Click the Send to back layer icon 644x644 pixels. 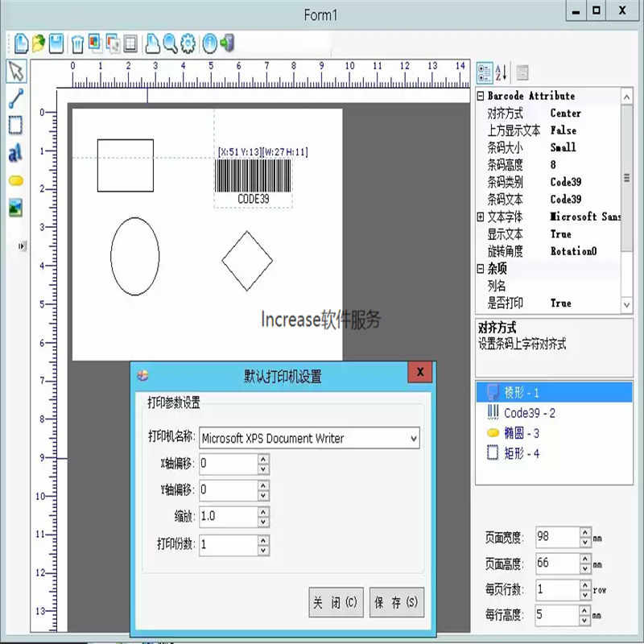click(113, 43)
